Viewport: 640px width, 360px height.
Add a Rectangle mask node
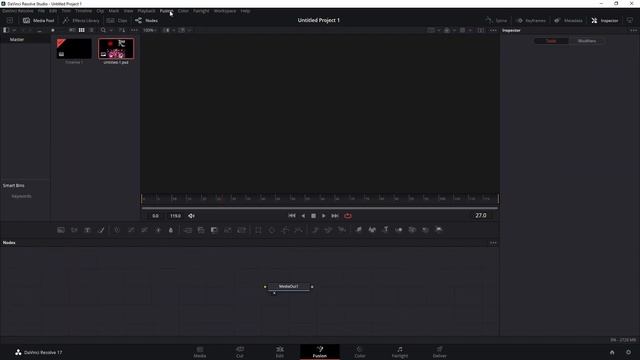(x=258, y=230)
